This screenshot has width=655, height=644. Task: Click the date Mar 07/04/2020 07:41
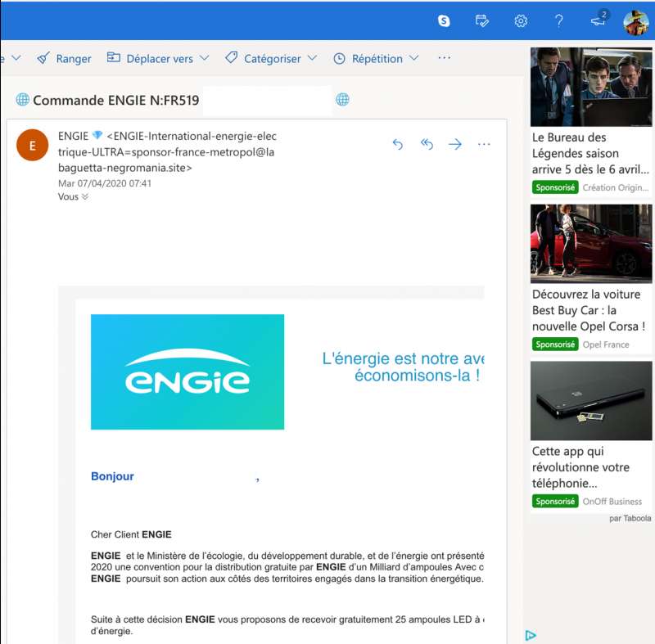[x=105, y=183]
